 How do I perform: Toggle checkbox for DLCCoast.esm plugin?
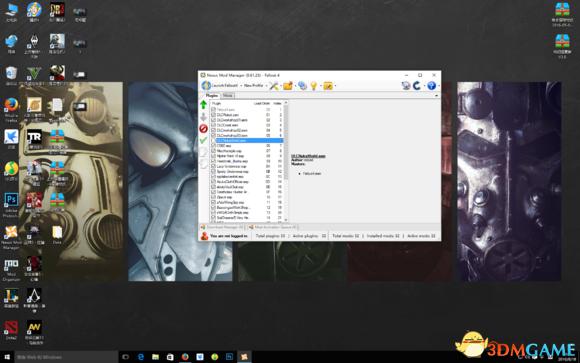pyautogui.click(x=213, y=125)
